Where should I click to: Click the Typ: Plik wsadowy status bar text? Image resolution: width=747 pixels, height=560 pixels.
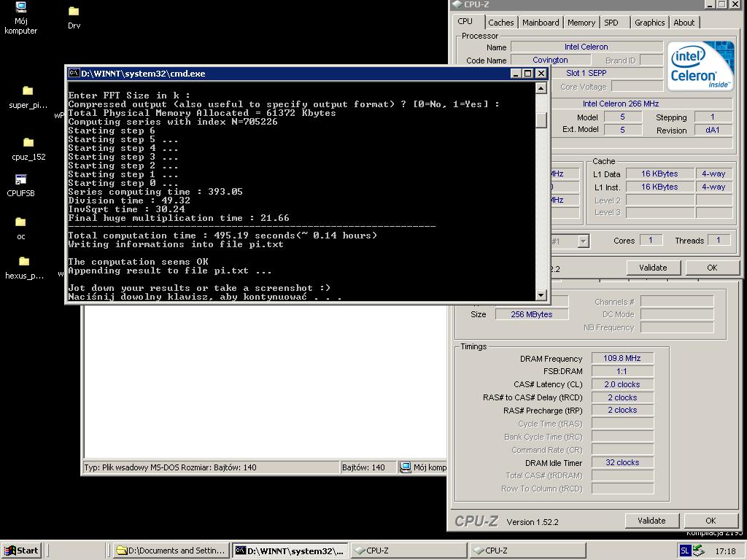tap(211, 467)
